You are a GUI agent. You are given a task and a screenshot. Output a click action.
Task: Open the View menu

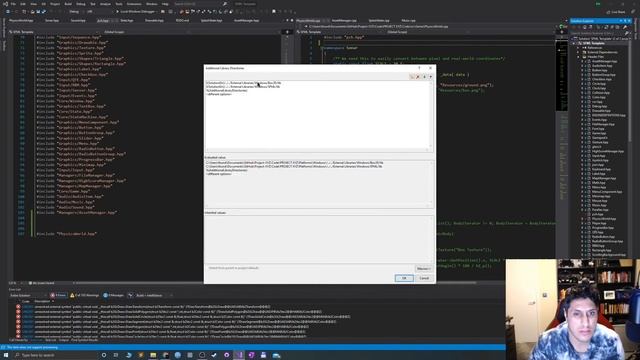pos(33,4)
